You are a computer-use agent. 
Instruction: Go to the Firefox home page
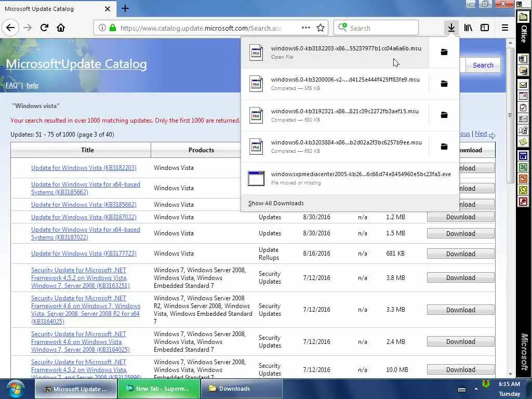[61, 28]
